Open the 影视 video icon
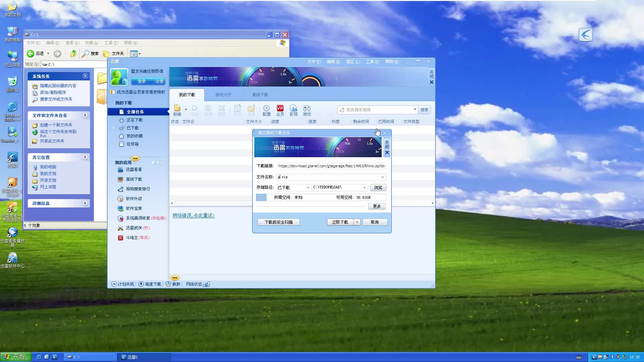Screen dimensions: 644x362 tap(293, 110)
